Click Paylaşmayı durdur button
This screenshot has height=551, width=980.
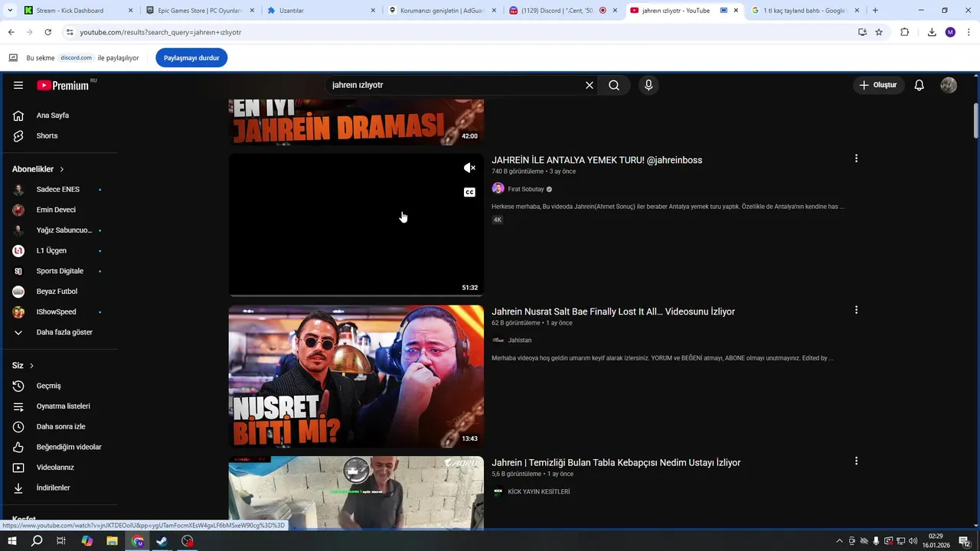coord(191,57)
